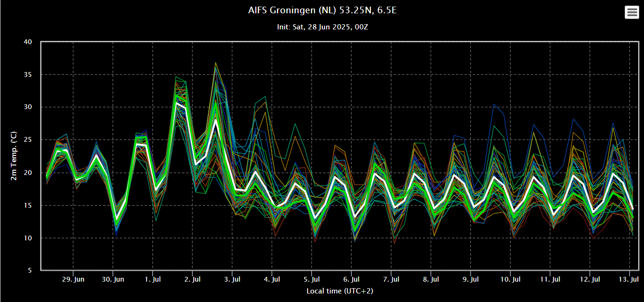Click the '8. Jul' x-axis label

click(x=431, y=279)
